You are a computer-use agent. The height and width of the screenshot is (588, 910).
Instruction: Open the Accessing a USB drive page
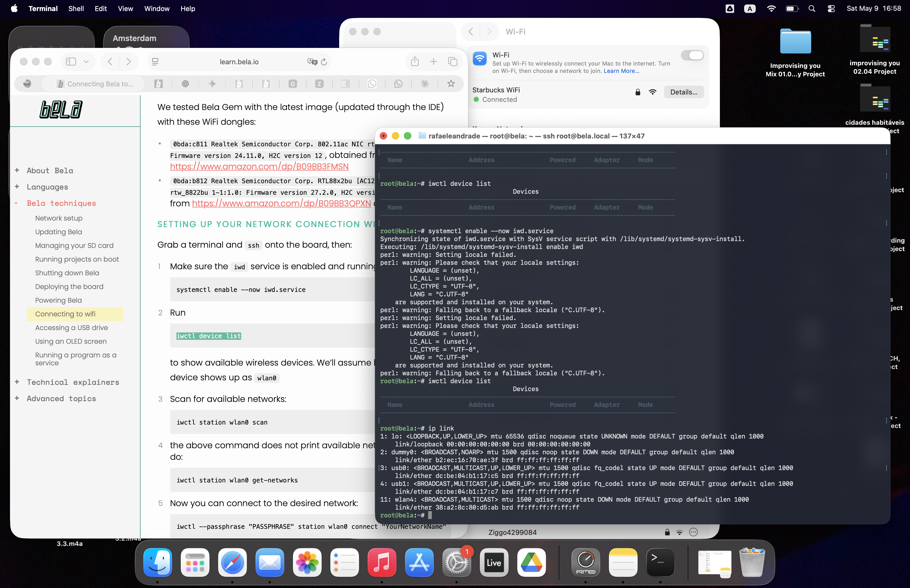pos(71,328)
